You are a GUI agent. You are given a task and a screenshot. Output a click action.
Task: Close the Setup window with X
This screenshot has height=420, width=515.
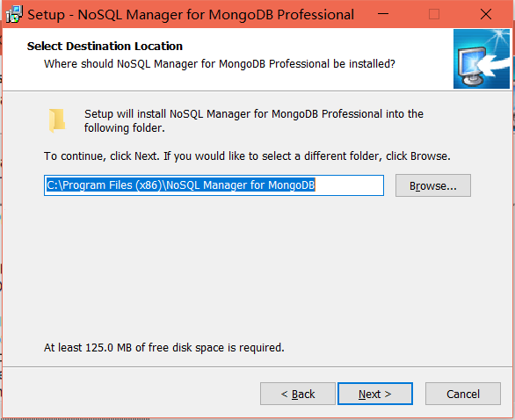point(485,14)
